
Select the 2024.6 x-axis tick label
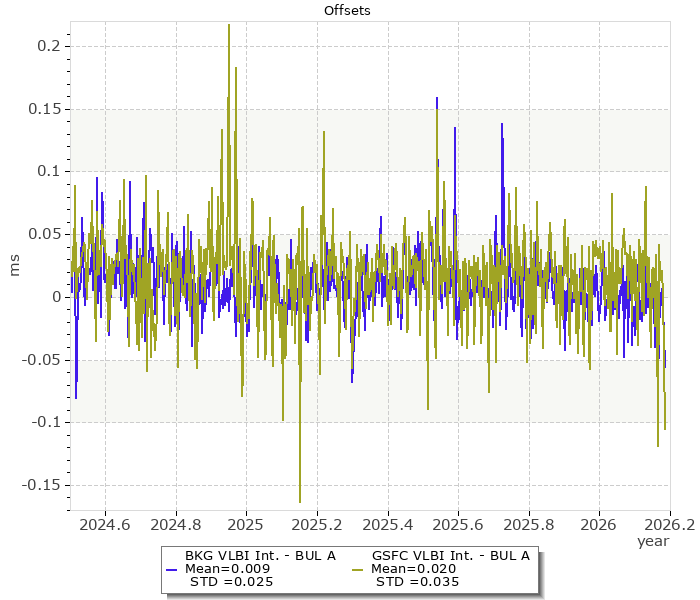[x=105, y=524]
